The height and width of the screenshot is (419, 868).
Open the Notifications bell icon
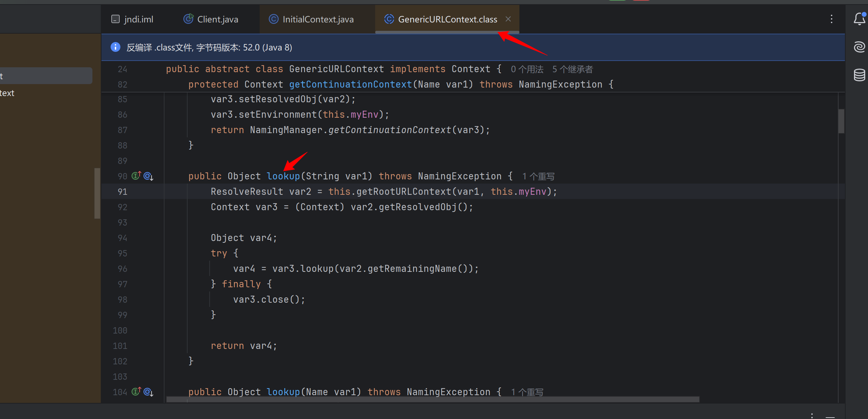pyautogui.click(x=859, y=19)
